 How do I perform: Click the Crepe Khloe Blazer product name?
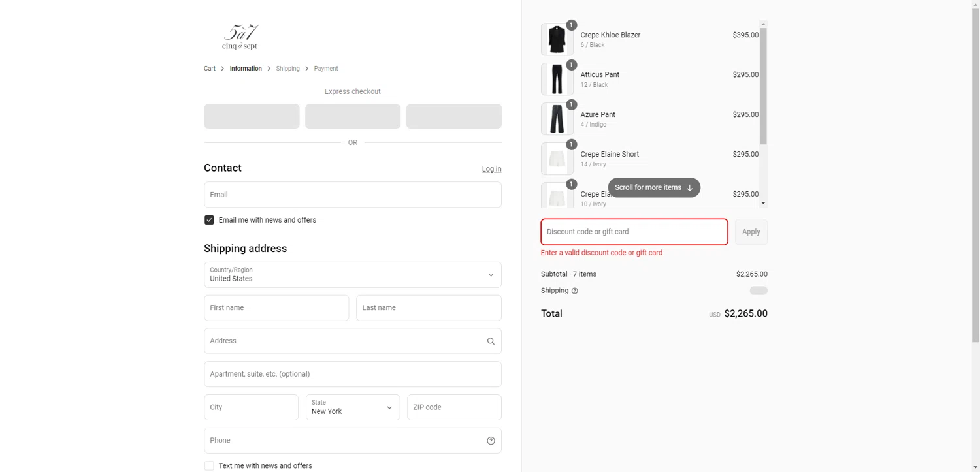610,35
